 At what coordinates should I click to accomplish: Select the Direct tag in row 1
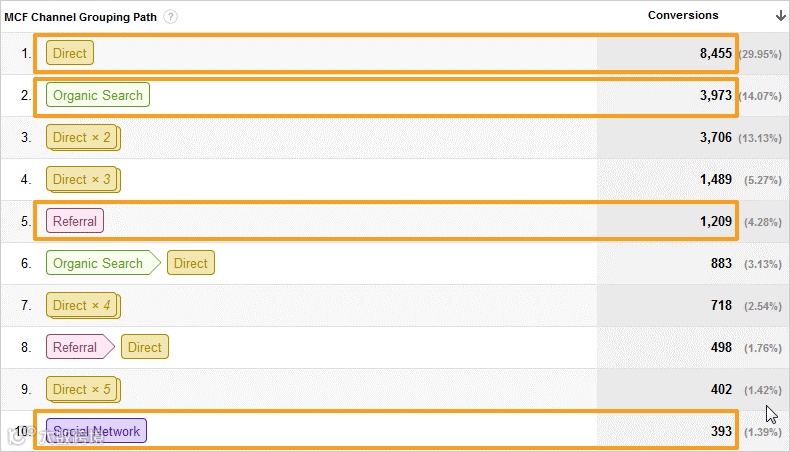70,53
